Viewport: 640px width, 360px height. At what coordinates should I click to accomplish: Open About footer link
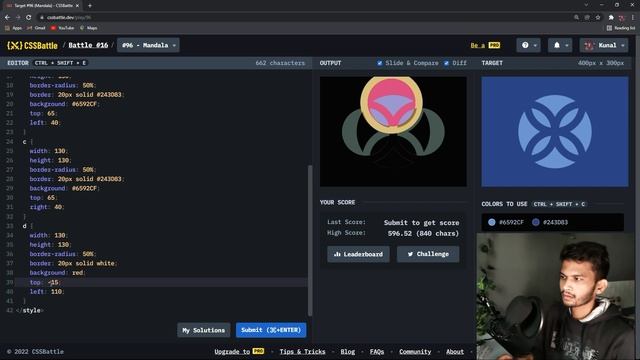[455, 351]
